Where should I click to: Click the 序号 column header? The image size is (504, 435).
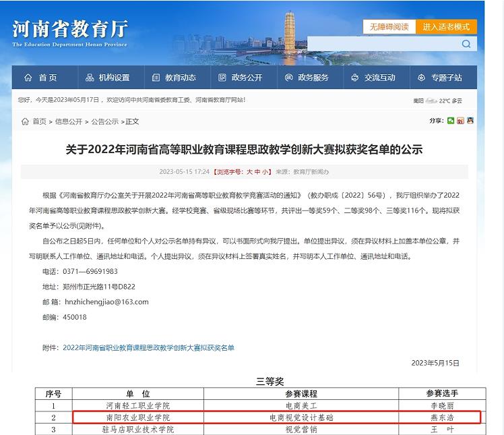[x=53, y=393]
